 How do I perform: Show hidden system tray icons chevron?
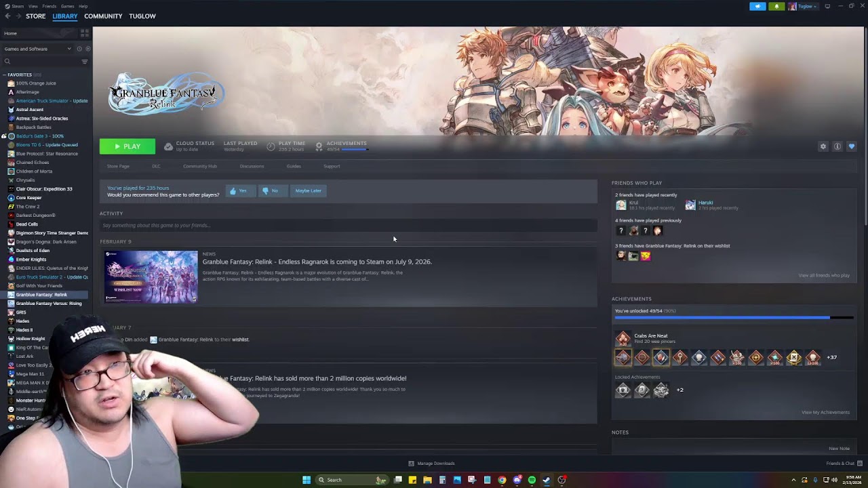click(x=793, y=480)
